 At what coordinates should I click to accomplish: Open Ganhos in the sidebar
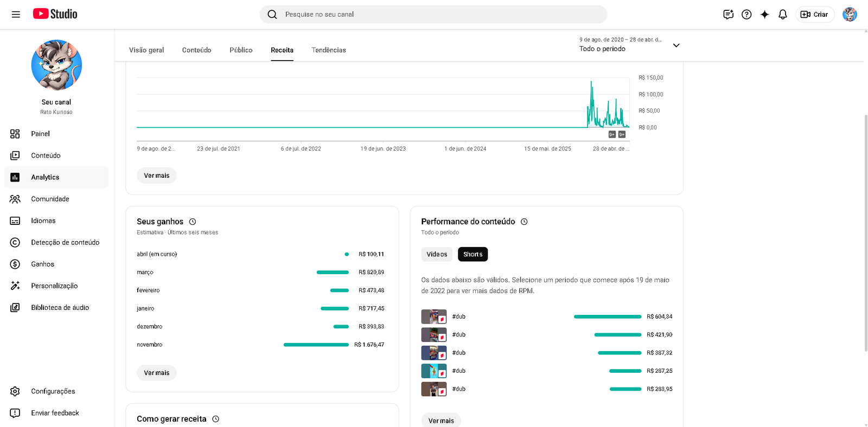coord(43,264)
